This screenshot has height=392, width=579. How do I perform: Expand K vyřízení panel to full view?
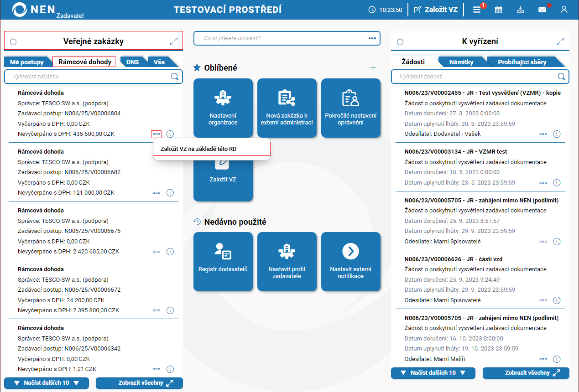[x=560, y=41]
